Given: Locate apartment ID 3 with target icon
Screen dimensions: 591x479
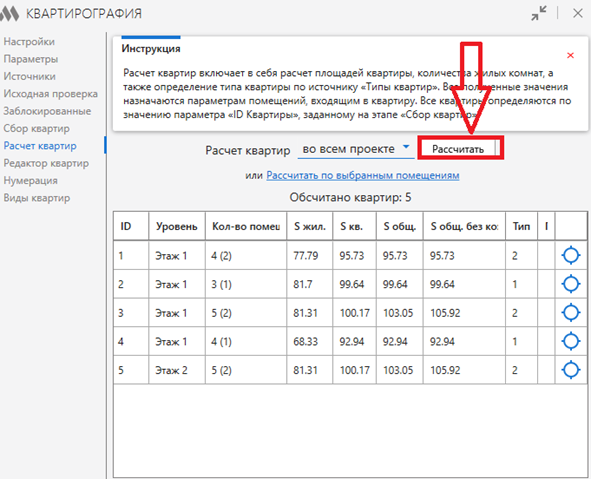Looking at the screenshot, I should [x=571, y=313].
